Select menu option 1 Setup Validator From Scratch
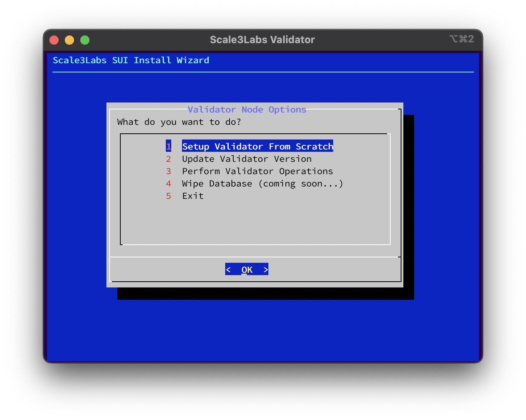 tap(258, 146)
